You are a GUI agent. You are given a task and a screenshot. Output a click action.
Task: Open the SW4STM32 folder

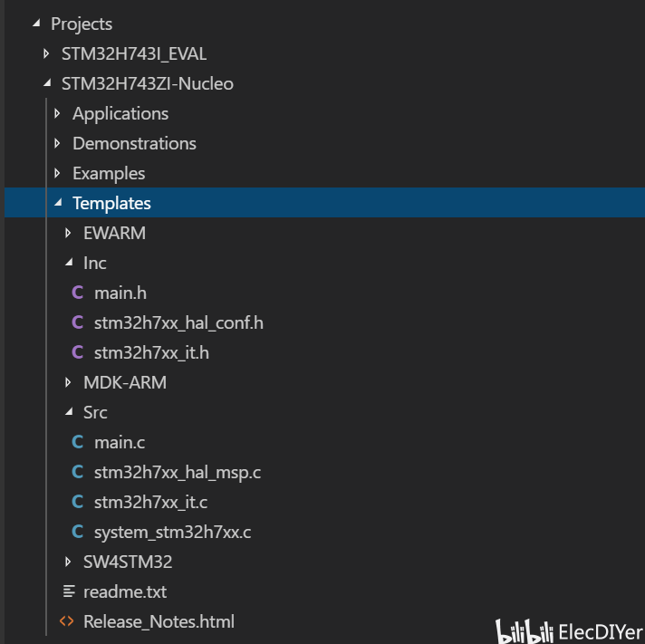click(127, 562)
